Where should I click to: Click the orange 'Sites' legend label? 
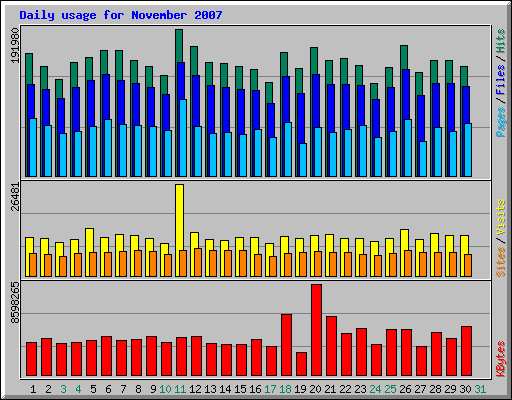pyautogui.click(x=501, y=262)
